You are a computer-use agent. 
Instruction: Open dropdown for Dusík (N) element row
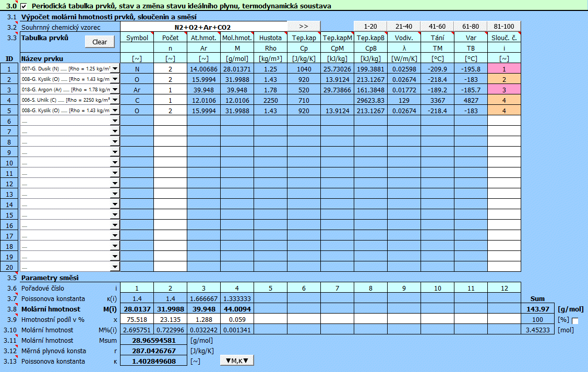point(115,68)
